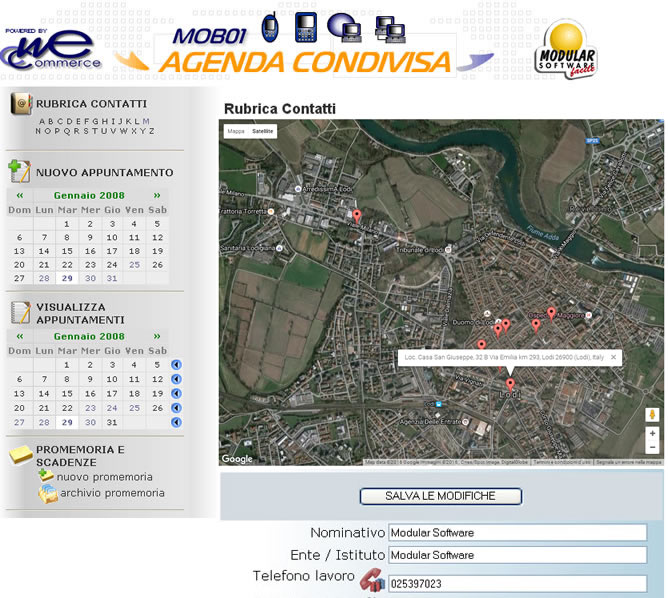Click the Google logo on the map
This screenshot has height=598, width=668.
pos(237,459)
